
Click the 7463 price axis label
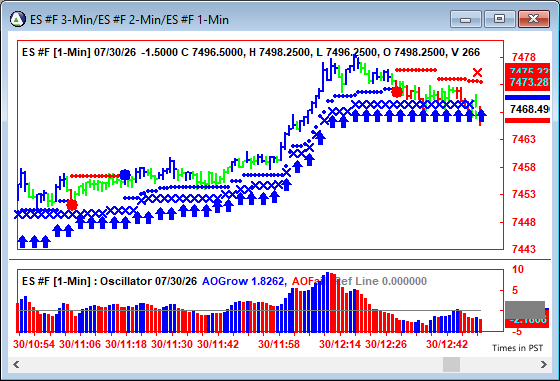[524, 139]
